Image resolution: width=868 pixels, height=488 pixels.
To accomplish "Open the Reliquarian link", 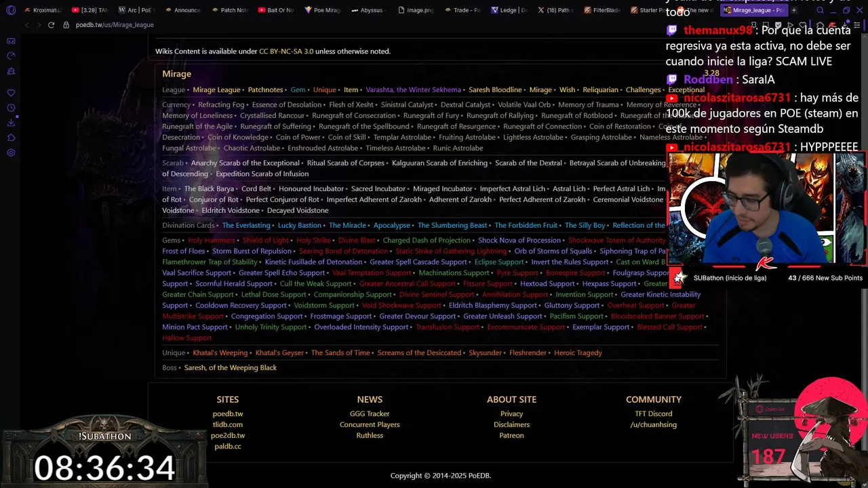I will (600, 90).
